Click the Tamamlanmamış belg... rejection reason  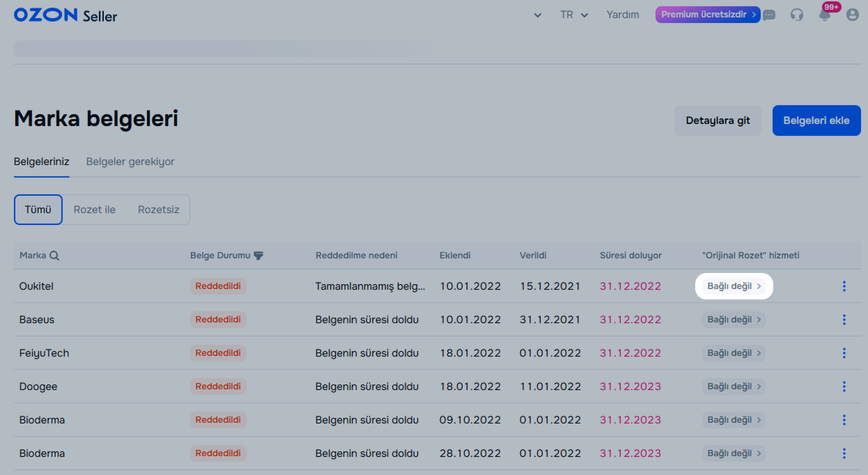pyautogui.click(x=370, y=286)
